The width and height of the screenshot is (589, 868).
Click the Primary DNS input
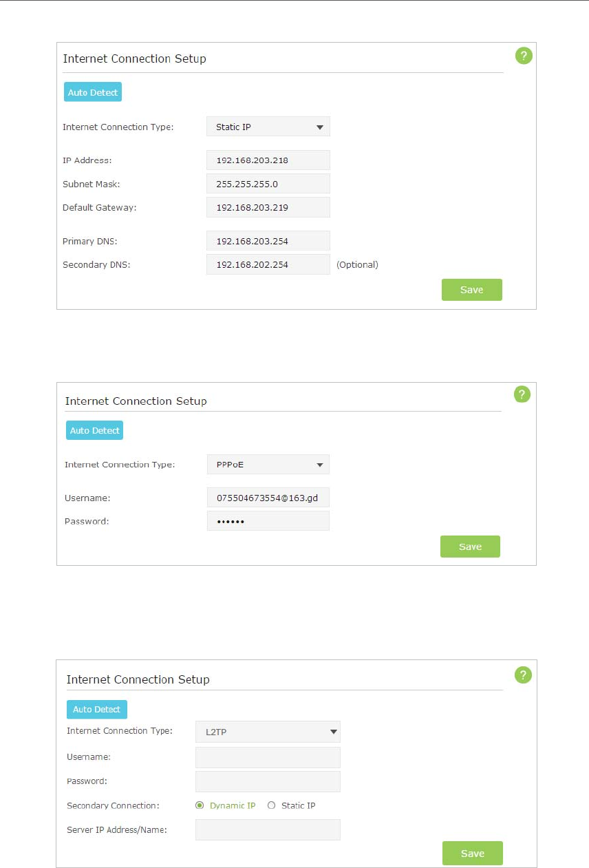(268, 241)
